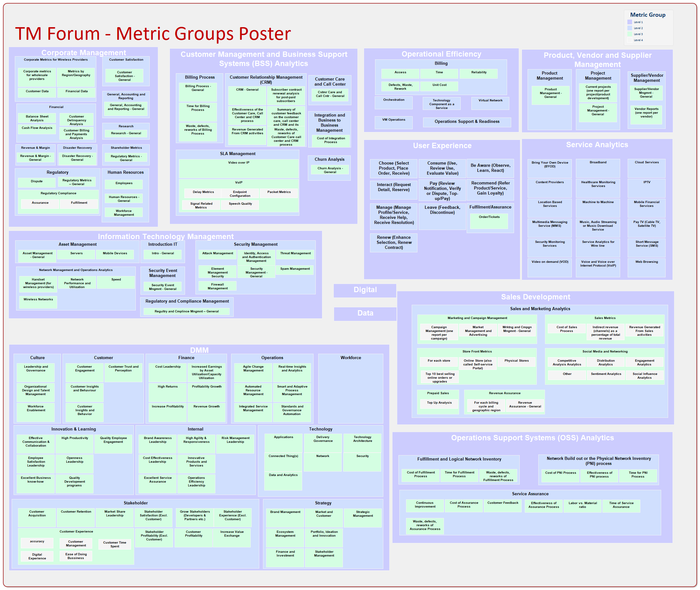Select the 'Delay Metrics' box
Screen dimensions: 700x590
pyautogui.click(x=203, y=193)
